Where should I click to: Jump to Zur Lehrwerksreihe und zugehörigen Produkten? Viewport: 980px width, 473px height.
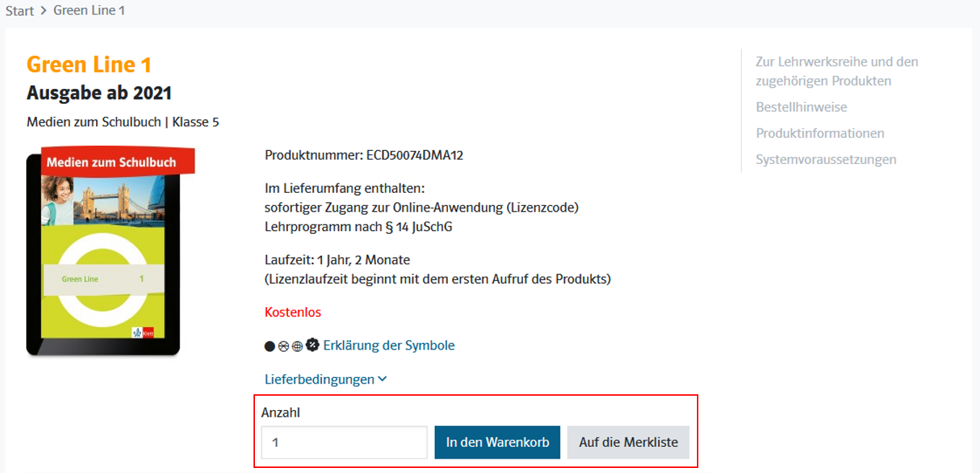click(x=836, y=71)
